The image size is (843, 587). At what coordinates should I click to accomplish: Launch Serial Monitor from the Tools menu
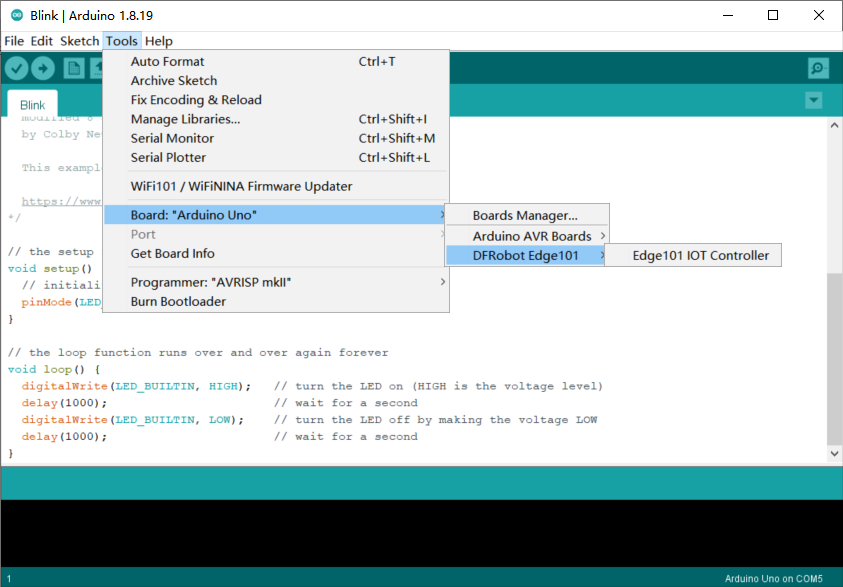(276, 139)
